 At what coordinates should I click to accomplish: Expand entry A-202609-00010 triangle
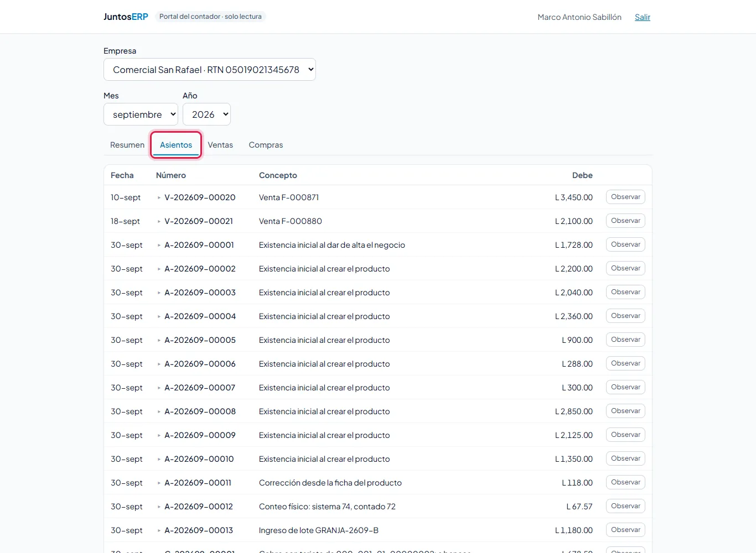(x=159, y=459)
